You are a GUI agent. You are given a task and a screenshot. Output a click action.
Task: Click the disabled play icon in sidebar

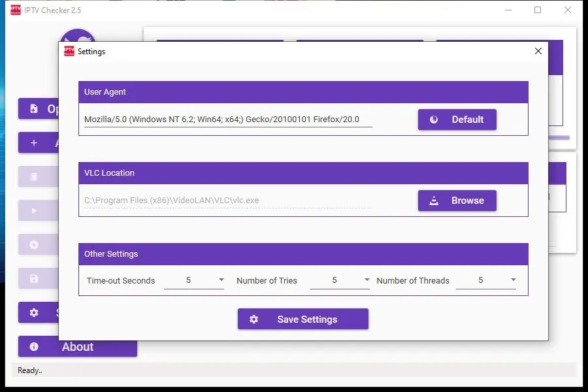(x=34, y=211)
